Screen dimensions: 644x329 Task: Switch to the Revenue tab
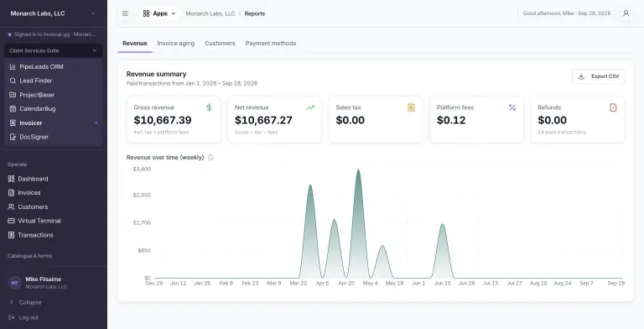[x=135, y=43]
